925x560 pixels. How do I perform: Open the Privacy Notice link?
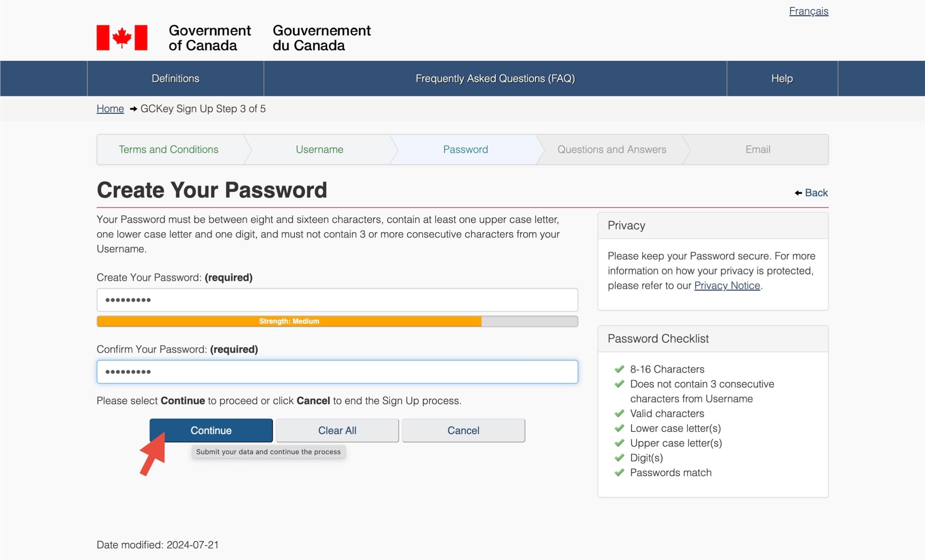pyautogui.click(x=727, y=286)
